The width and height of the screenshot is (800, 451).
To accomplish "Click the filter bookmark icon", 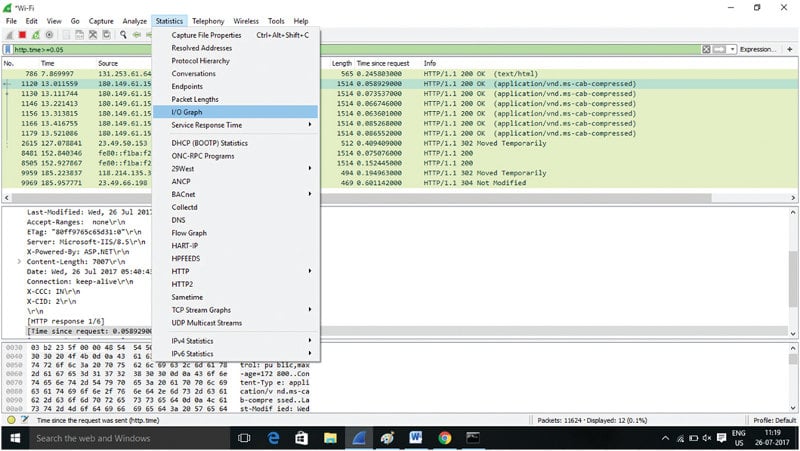I will point(8,49).
